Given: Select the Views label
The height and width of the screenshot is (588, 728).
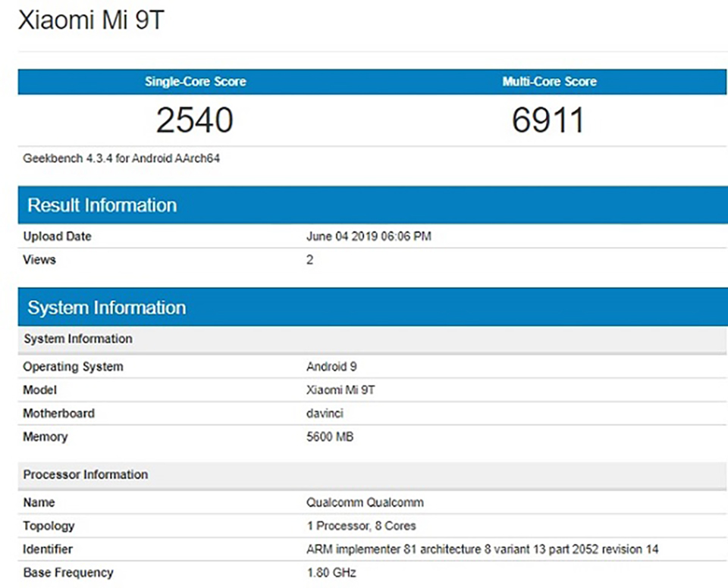Looking at the screenshot, I should click(x=39, y=259).
